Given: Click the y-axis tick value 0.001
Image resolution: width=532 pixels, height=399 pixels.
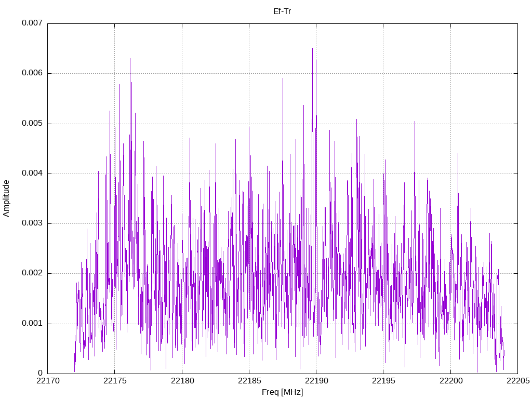Looking at the screenshot, I should [32, 323].
